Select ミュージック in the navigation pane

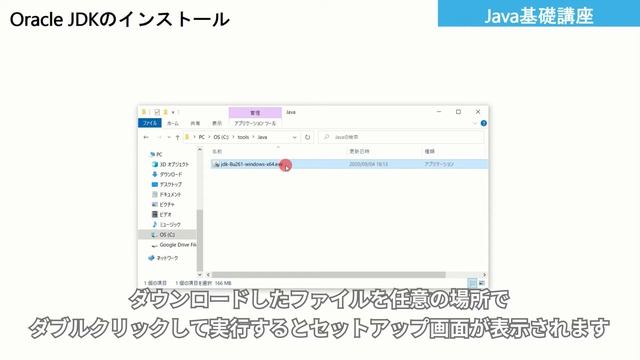point(166,224)
